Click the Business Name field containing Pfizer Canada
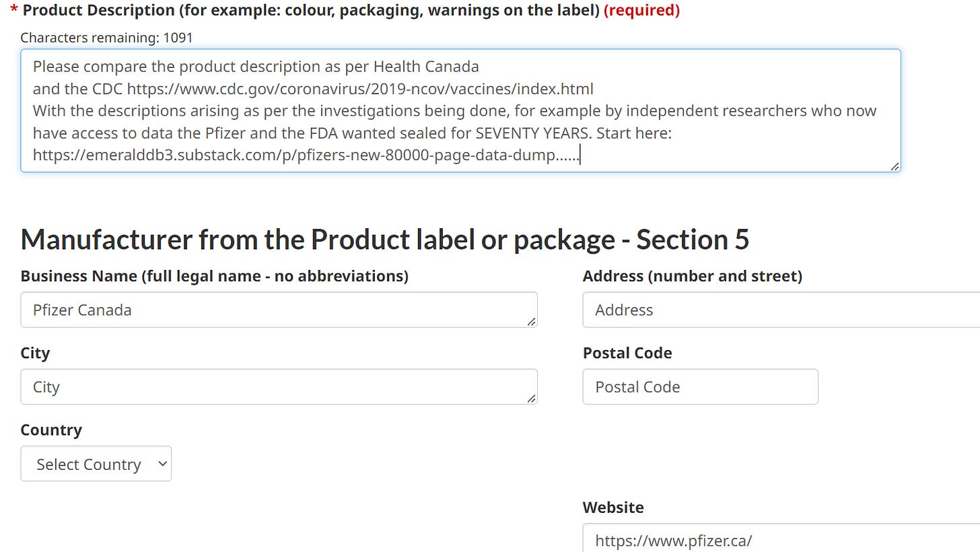 coord(279,310)
